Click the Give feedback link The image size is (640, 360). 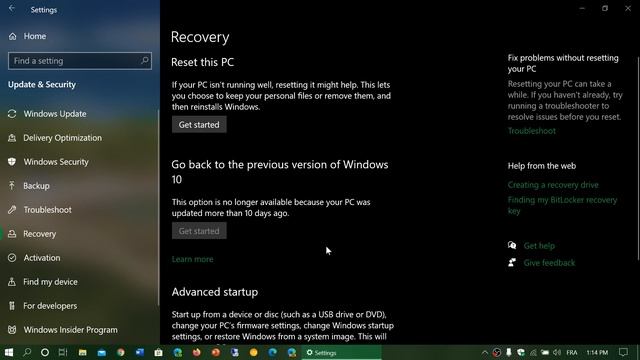tap(549, 263)
